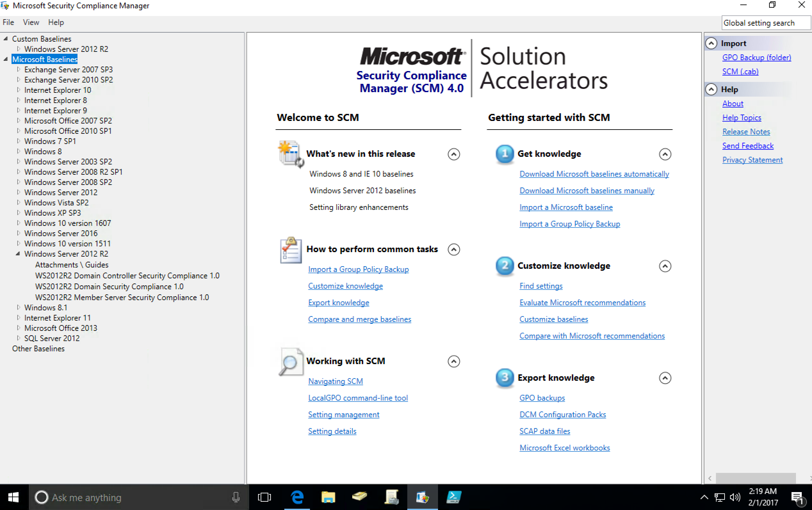Open the File menu
The height and width of the screenshot is (510, 812).
tap(8, 22)
